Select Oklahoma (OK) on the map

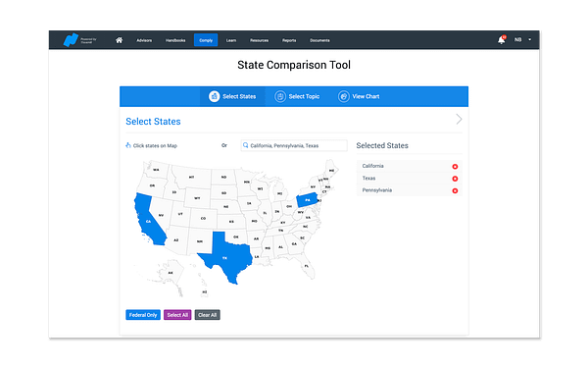click(236, 237)
